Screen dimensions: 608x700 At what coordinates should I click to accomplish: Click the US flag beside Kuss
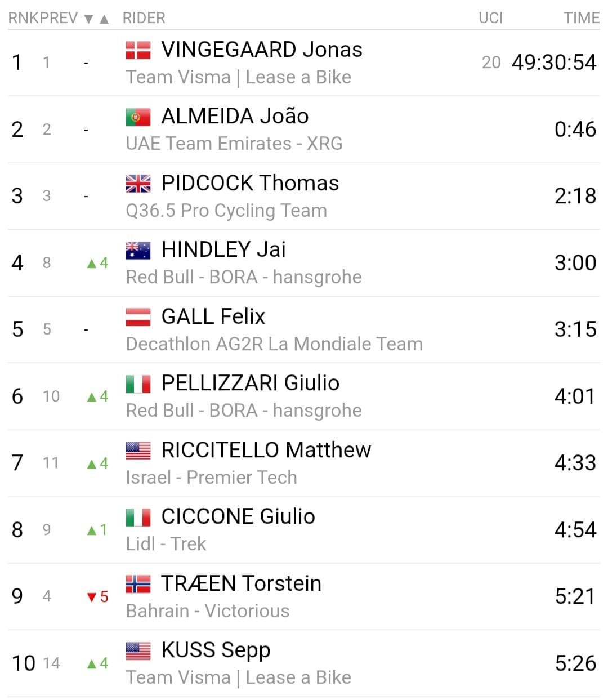(138, 650)
